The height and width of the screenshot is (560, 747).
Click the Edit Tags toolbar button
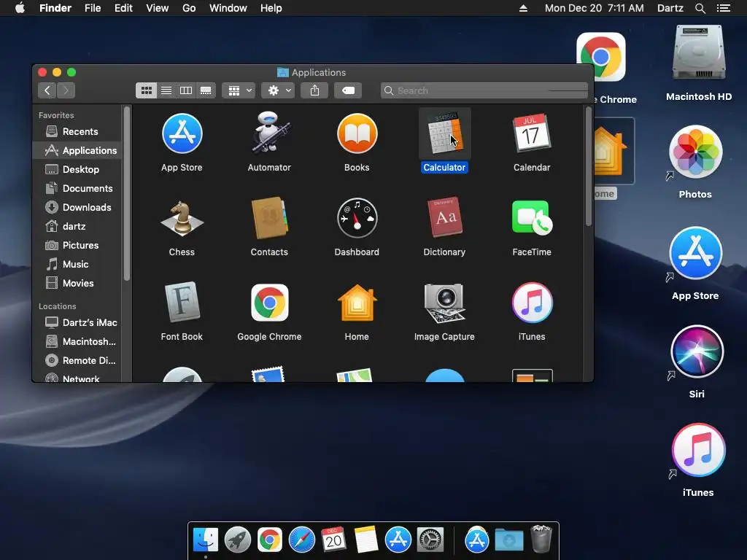coord(348,90)
